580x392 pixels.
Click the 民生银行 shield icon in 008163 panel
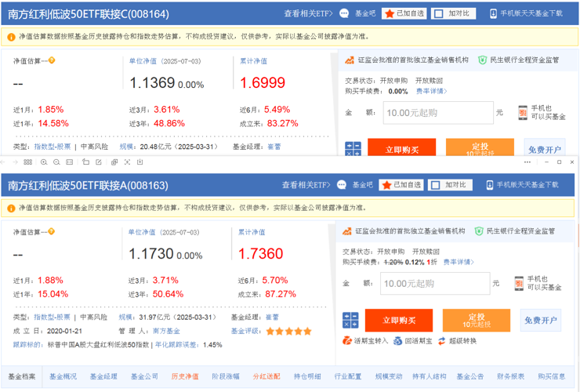(479, 231)
